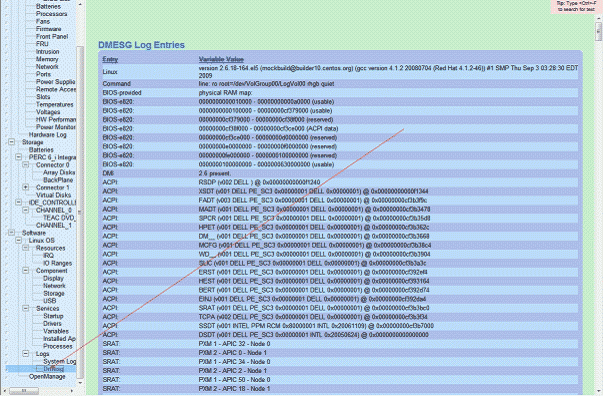Screen dimensions: 603x396
Task: Expand the Connector 1 node
Action: tap(25, 187)
